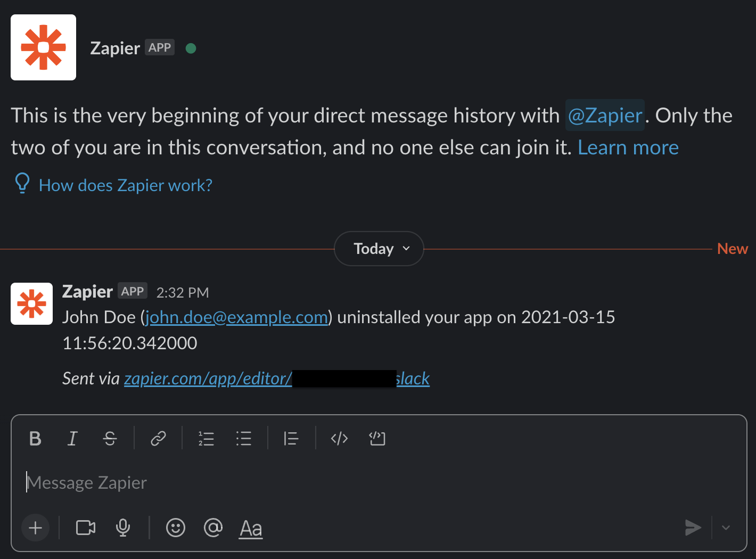The width and height of the screenshot is (756, 559).
Task: Insert a code block
Action: click(377, 439)
